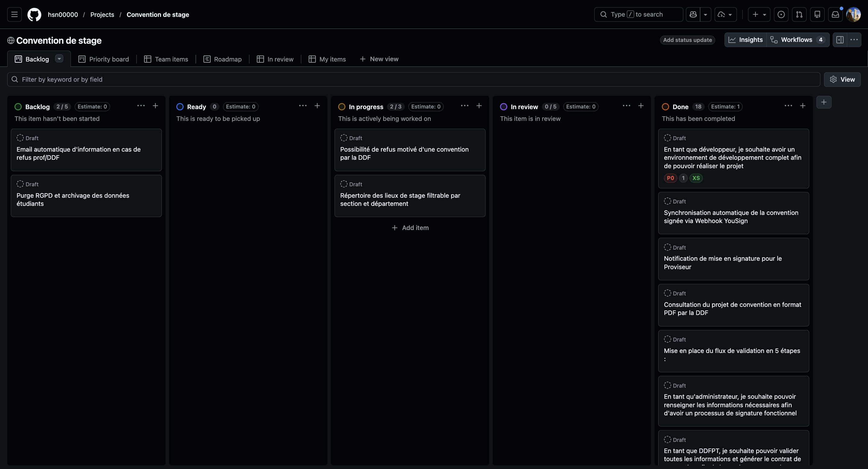Open Done column ellipsis menu
Screen dimensions: 868x469
[x=788, y=106]
